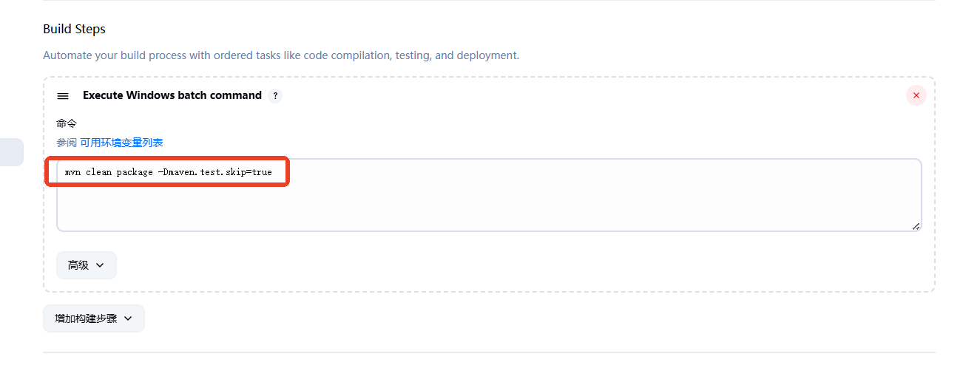The height and width of the screenshot is (365, 980).
Task: Grab the build step drag handle icon
Action: click(63, 96)
